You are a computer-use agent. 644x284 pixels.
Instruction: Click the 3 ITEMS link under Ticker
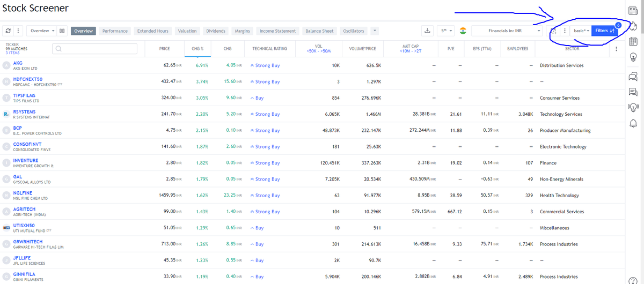click(x=13, y=53)
